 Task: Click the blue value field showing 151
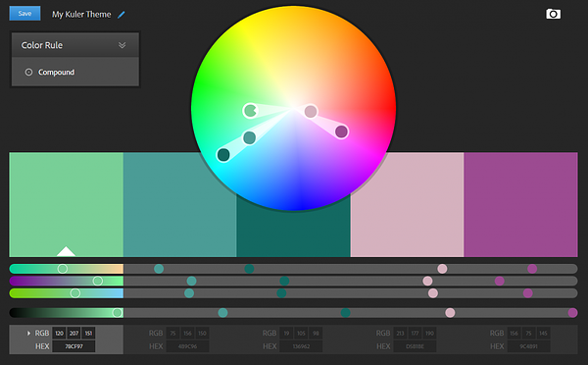[88, 333]
